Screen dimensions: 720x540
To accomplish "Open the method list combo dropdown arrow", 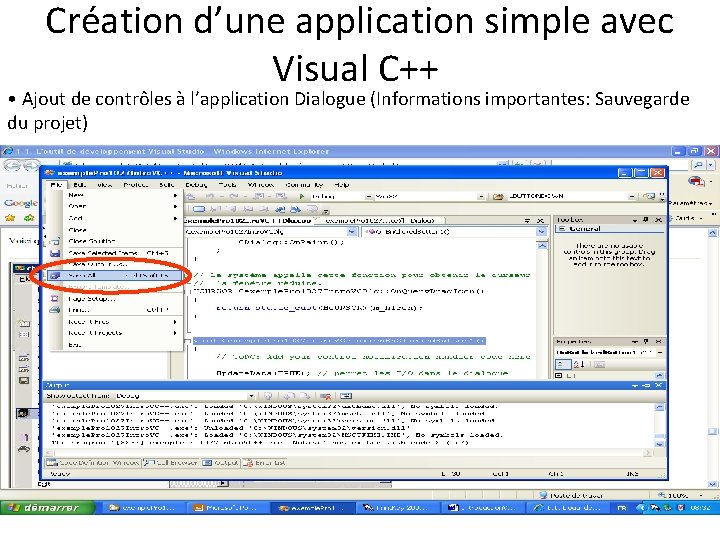I will pos(541,232).
